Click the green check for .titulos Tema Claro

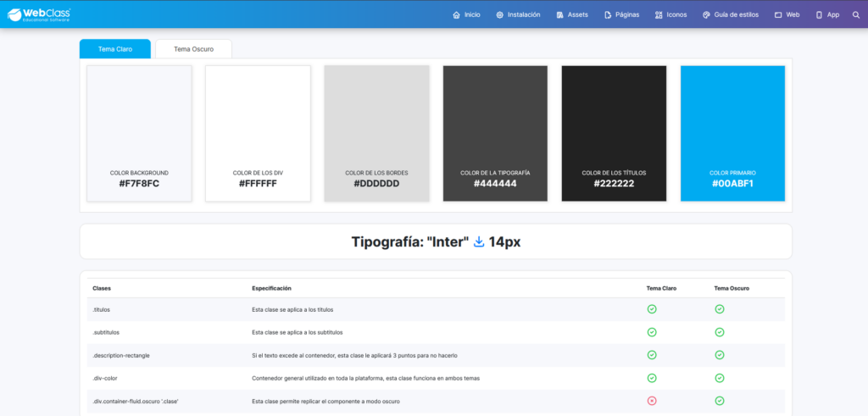652,309
